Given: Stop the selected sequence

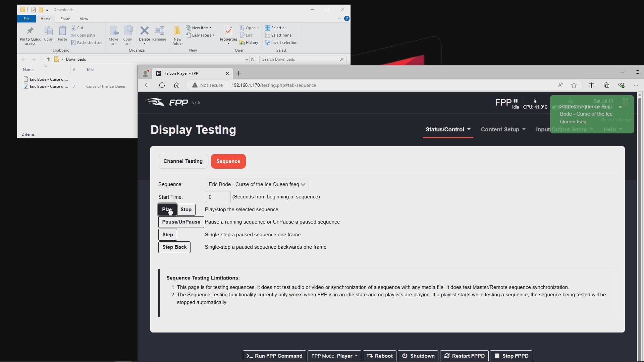Looking at the screenshot, I should (186, 209).
